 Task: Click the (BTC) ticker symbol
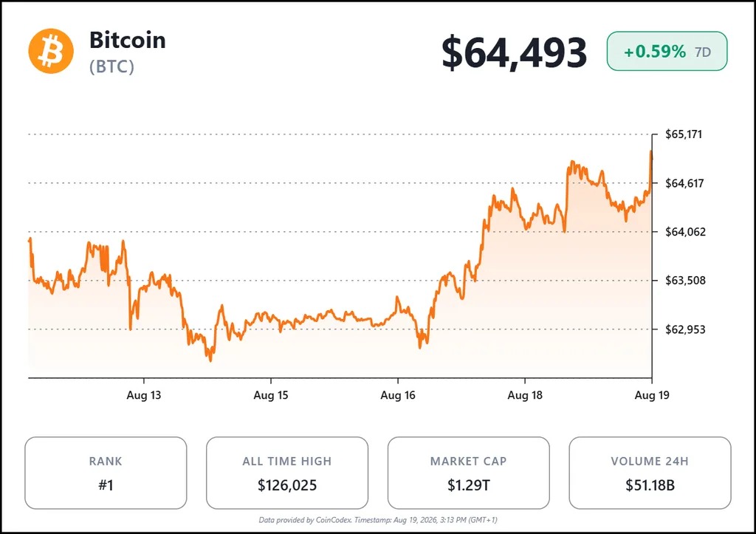point(111,66)
